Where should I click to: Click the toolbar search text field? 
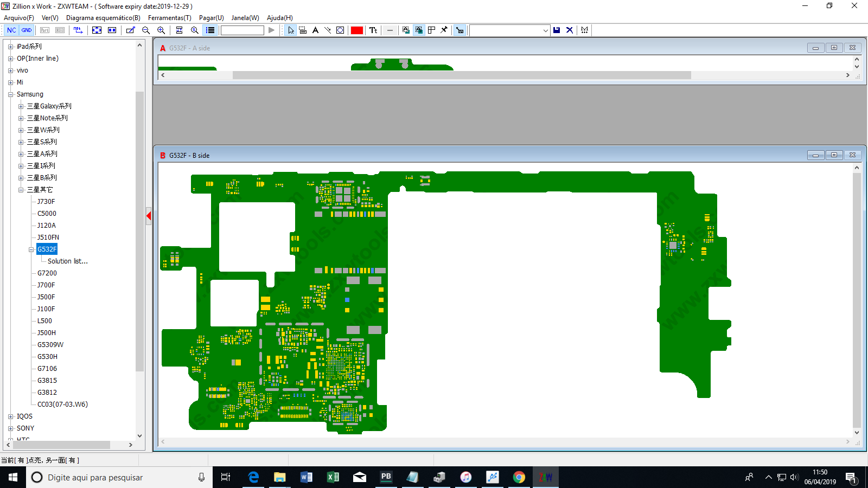point(242,30)
